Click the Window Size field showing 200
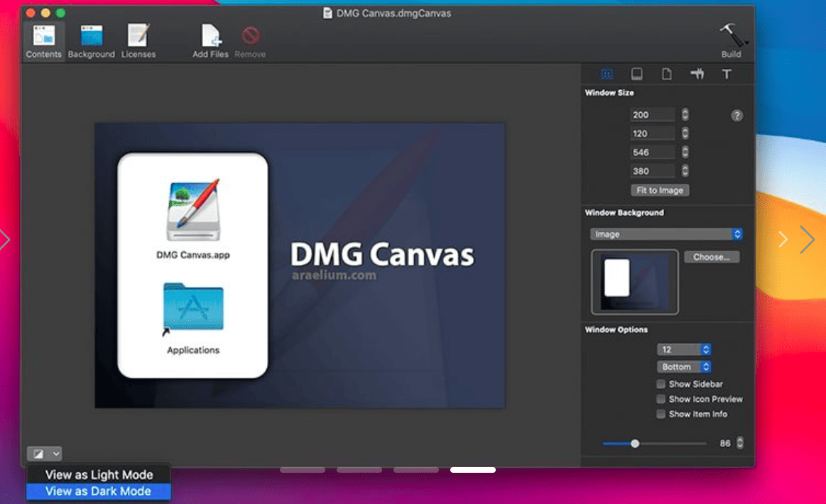 pyautogui.click(x=652, y=115)
